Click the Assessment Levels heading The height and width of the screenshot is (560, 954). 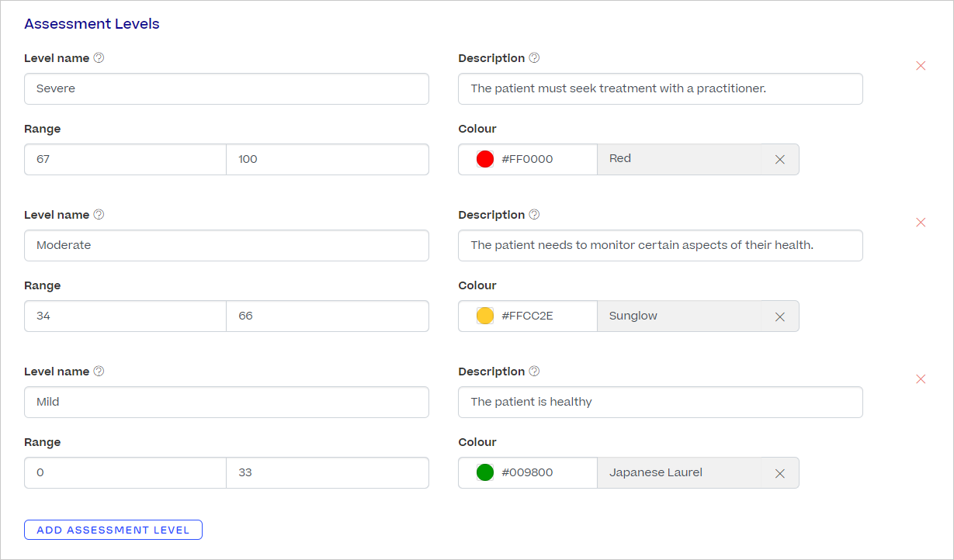pyautogui.click(x=92, y=24)
